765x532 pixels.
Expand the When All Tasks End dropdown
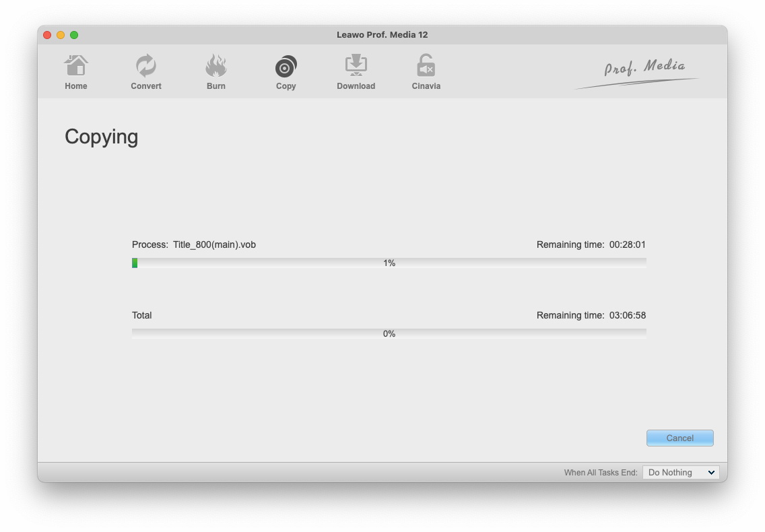[x=681, y=473]
